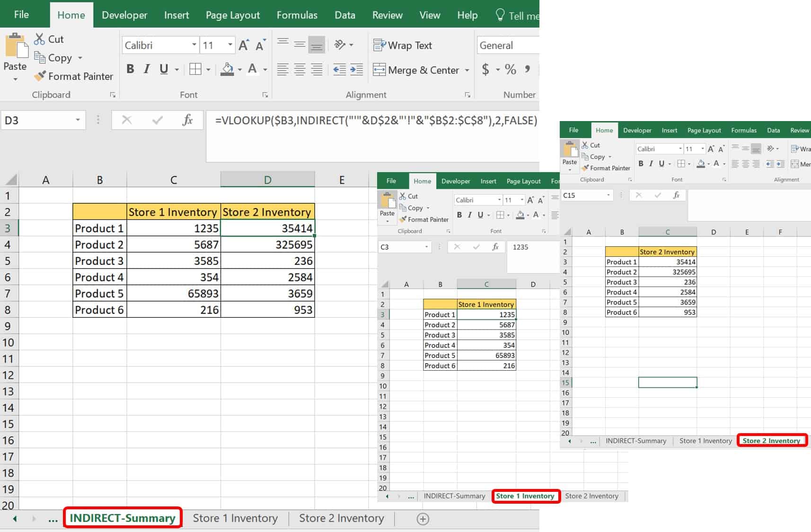The width and height of the screenshot is (811, 532).
Task: Open the Formulas ribbon tab
Action: (297, 15)
